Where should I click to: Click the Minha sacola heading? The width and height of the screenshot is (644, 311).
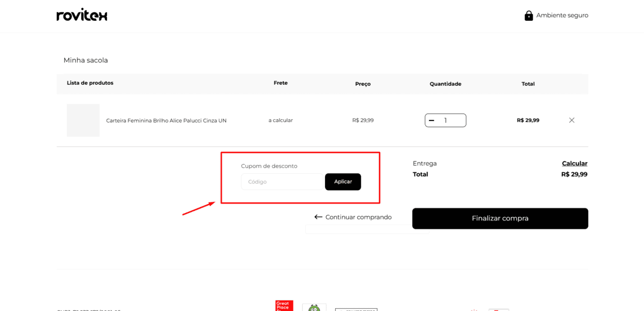85,60
